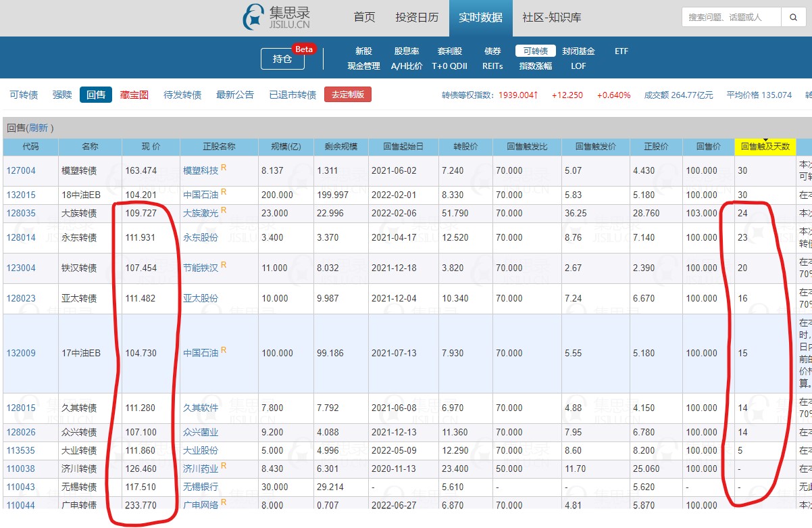Click the R icon next to 济川药业
The width and height of the screenshot is (812, 528).
(x=224, y=466)
